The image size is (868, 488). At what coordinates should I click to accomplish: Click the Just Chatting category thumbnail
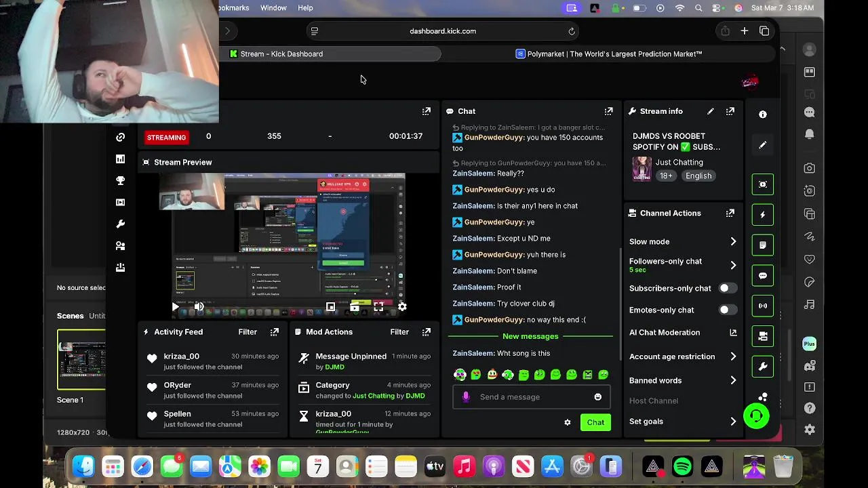coord(642,169)
